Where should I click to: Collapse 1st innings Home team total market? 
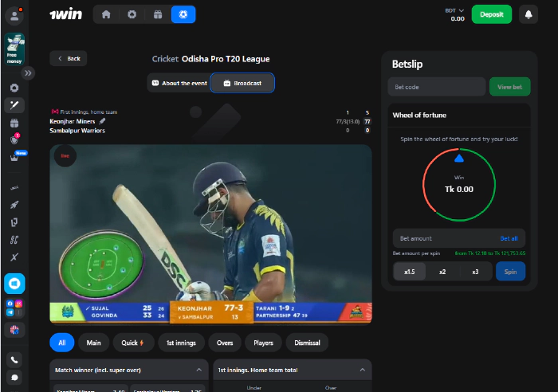362,370
